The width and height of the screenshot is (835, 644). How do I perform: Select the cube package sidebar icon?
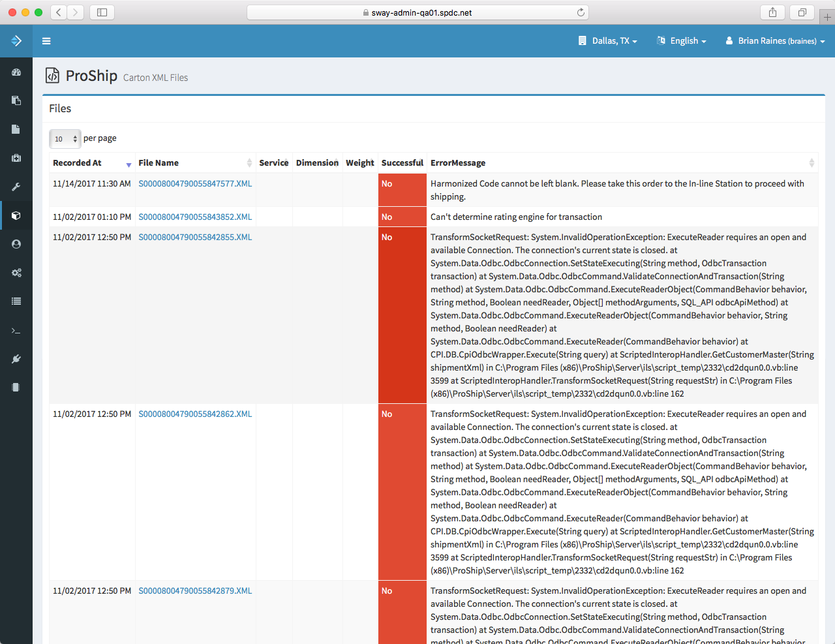pyautogui.click(x=16, y=215)
